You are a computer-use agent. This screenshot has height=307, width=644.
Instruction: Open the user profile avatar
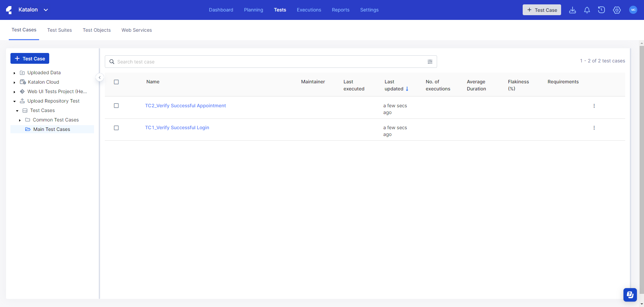tap(633, 10)
